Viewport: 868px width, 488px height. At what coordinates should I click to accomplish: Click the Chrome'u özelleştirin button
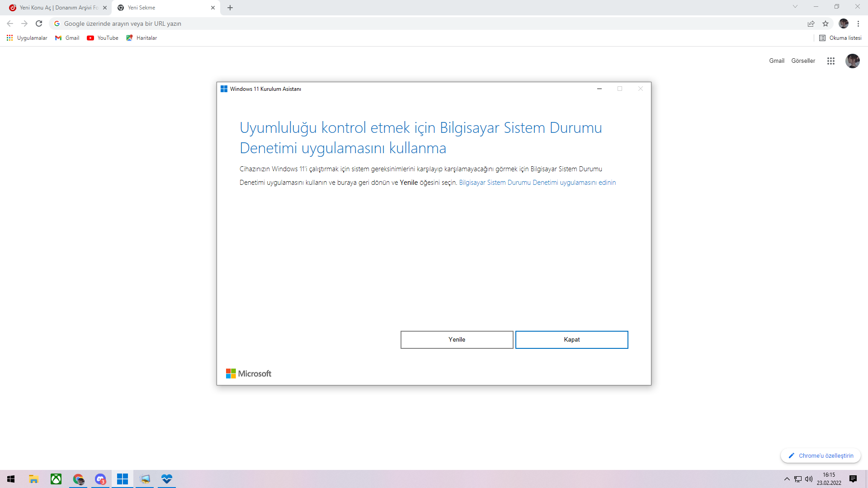coord(821,455)
